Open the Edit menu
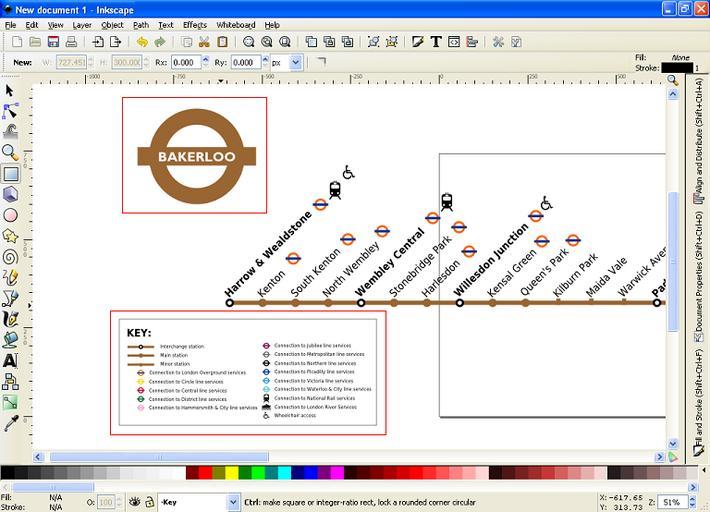The image size is (710, 512). 32,25
